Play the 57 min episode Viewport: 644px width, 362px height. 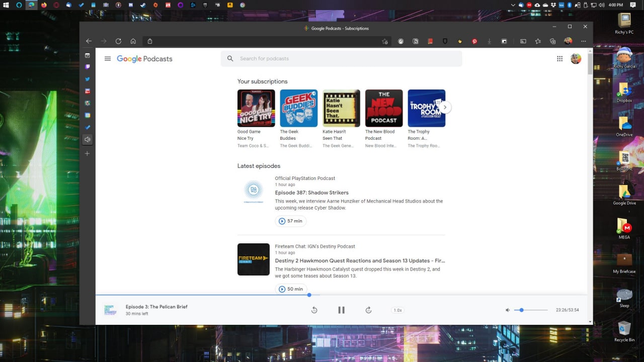[290, 221]
